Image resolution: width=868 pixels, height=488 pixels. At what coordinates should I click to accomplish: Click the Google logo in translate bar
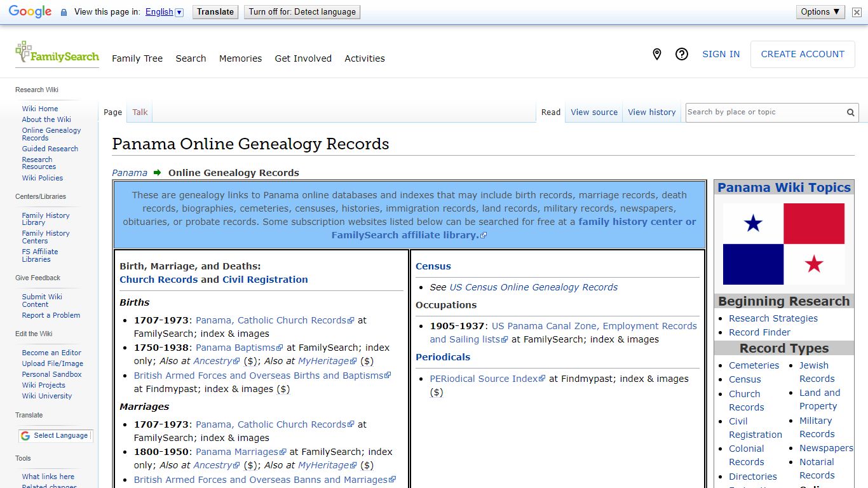[x=30, y=12]
